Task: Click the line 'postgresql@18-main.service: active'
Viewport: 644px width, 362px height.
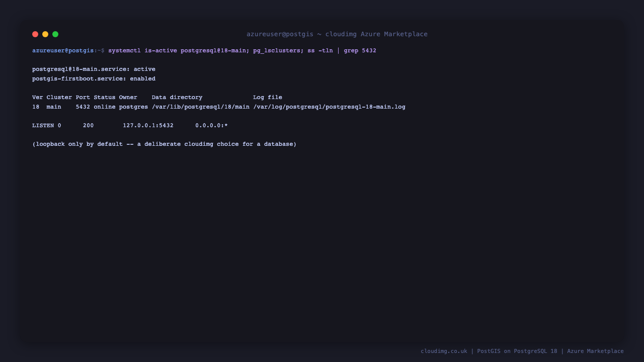Action: pyautogui.click(x=94, y=69)
